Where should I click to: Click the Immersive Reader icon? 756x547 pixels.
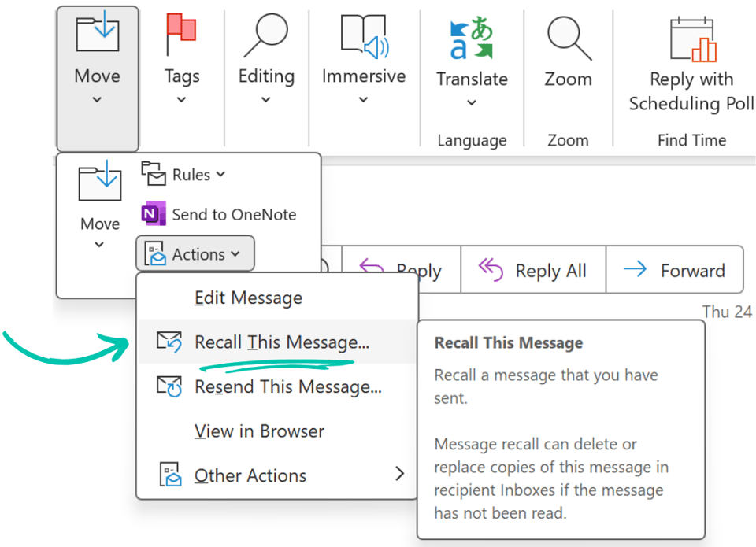(x=363, y=33)
